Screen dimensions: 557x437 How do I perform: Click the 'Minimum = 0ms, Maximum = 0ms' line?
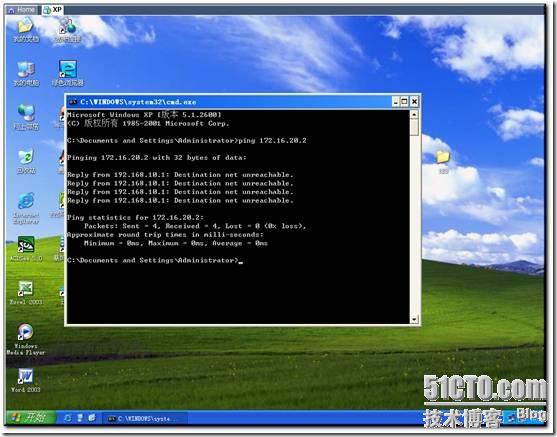pos(176,243)
